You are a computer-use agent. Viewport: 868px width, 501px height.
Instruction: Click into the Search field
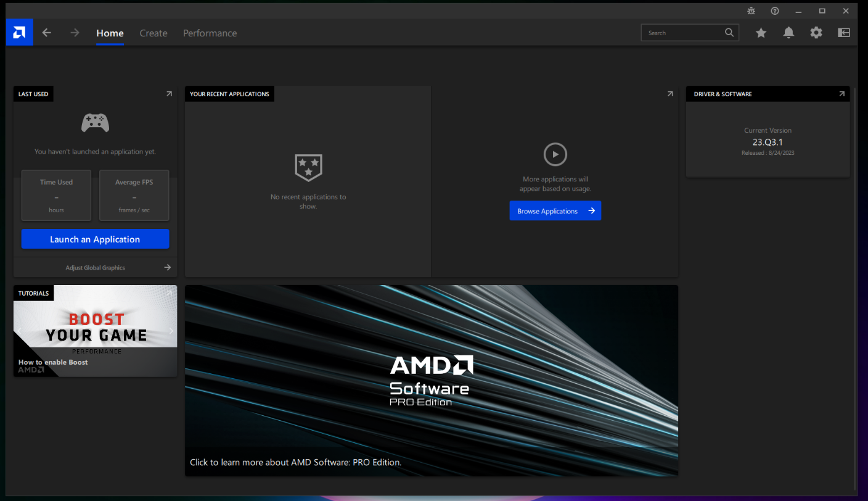click(690, 33)
